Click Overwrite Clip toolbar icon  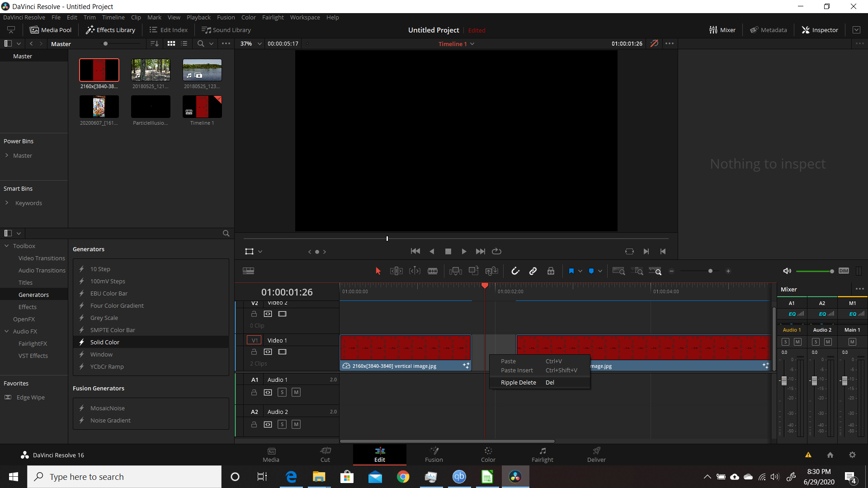473,271
